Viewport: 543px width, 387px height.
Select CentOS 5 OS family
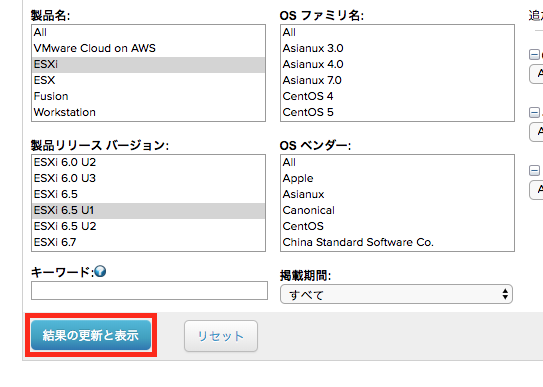point(397,112)
